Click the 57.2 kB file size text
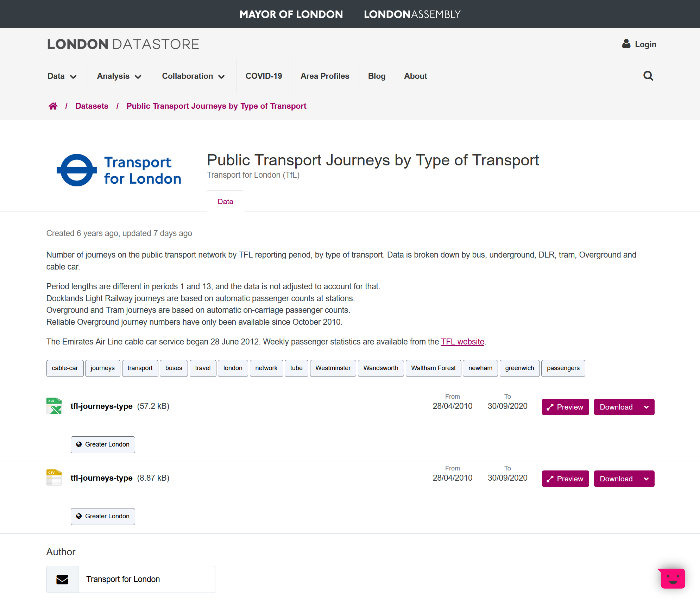The width and height of the screenshot is (700, 601). tap(153, 406)
